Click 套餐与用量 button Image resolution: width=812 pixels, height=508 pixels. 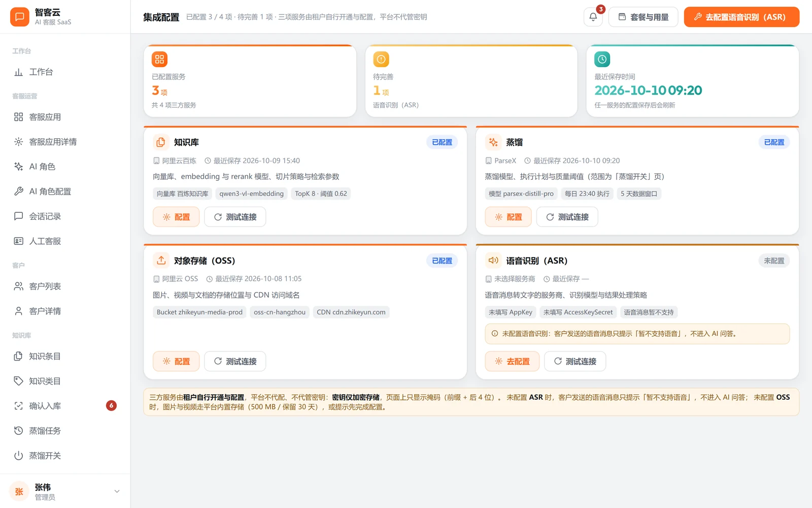click(x=643, y=17)
